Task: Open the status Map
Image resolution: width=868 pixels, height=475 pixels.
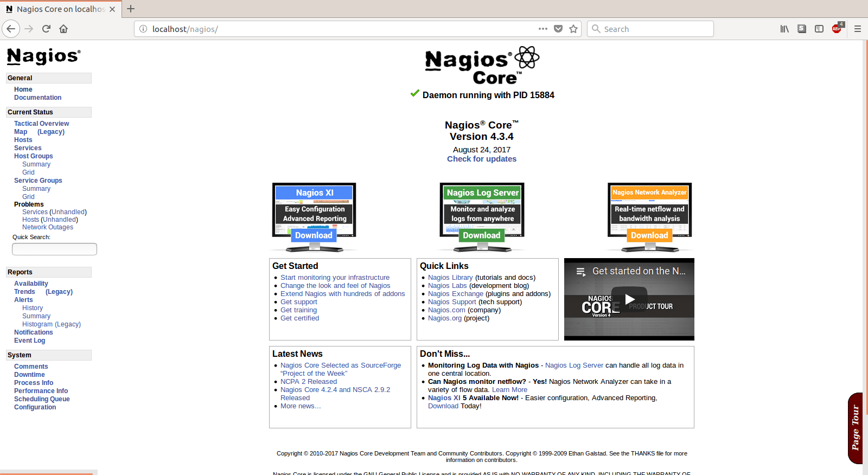Action: pos(21,132)
